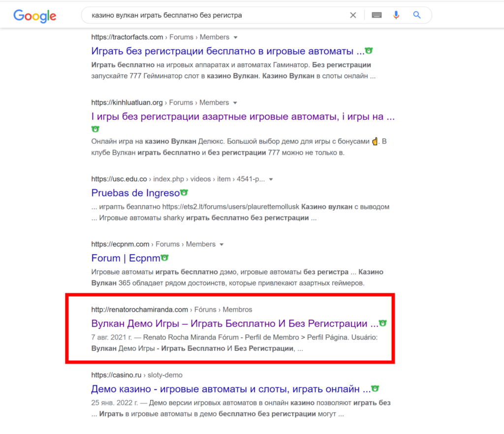Viewport: 504px width, 434px height.
Task: Start voice search with the microphone
Action: click(396, 15)
